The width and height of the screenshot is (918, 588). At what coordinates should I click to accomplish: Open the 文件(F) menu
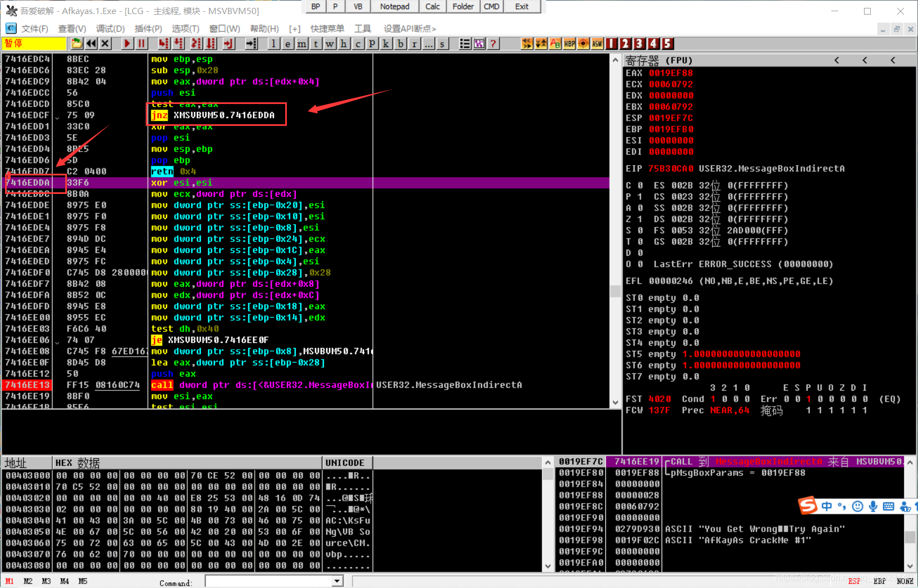[34, 29]
